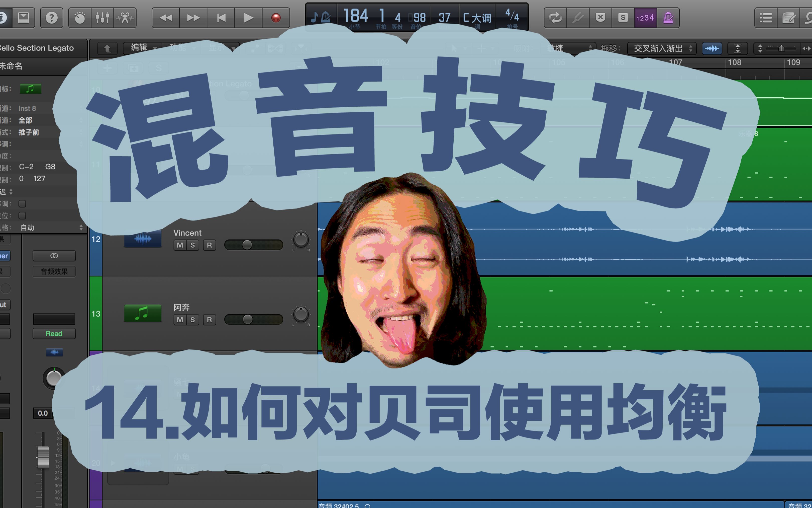This screenshot has height=508, width=812.
Task: Click the 未命名 region header
Action: click(x=11, y=66)
